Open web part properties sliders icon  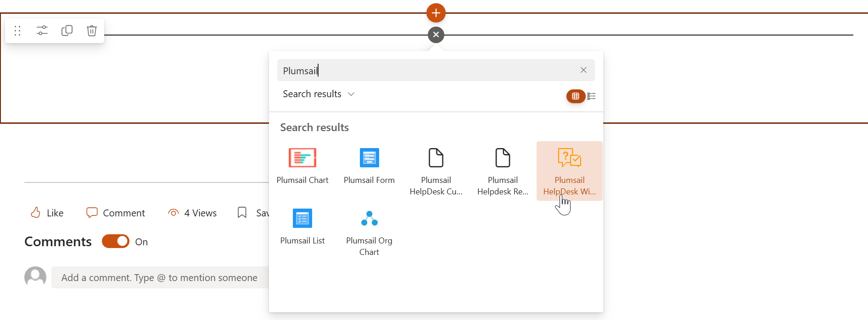(x=42, y=31)
